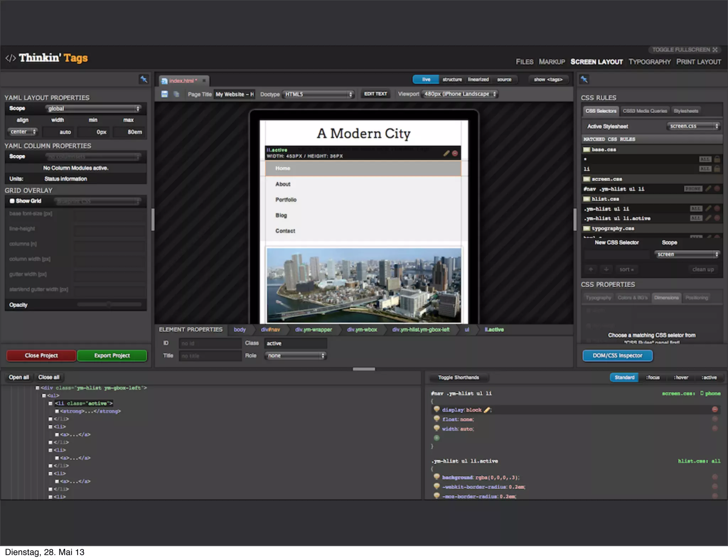Delete the display:block CSS property
The width and height of the screenshot is (728, 560).
[714, 409]
